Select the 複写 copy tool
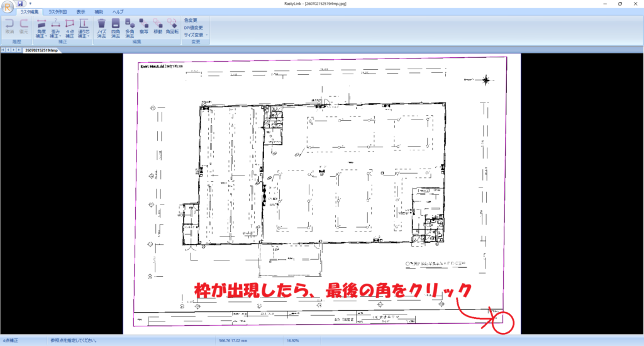The height and width of the screenshot is (346, 644). [144, 26]
